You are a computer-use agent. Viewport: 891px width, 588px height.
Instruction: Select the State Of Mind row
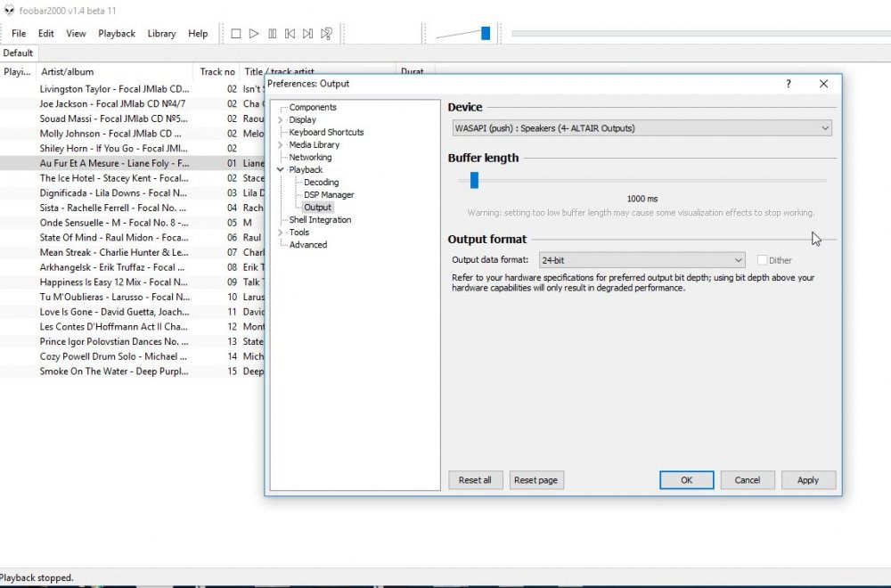tap(132, 238)
